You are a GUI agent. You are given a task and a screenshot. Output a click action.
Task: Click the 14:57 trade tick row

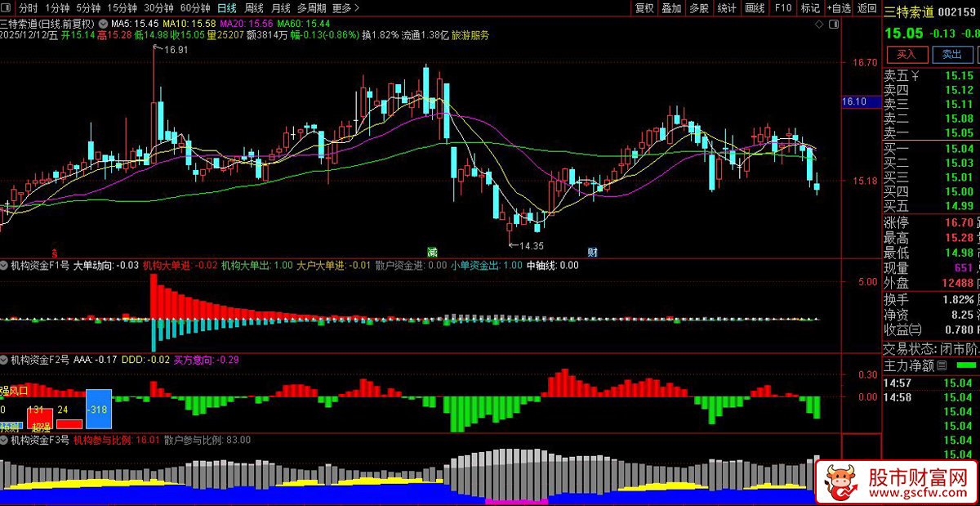pos(931,383)
